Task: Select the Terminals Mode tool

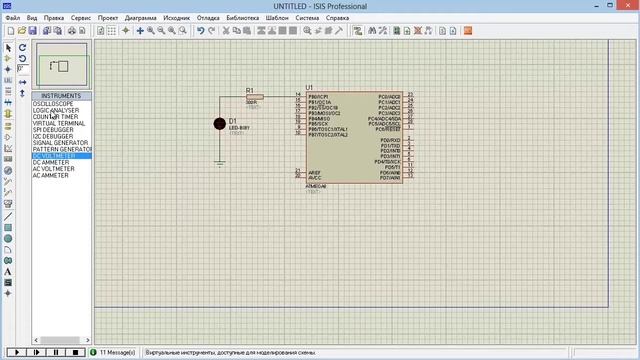Action: pyautogui.click(x=8, y=126)
